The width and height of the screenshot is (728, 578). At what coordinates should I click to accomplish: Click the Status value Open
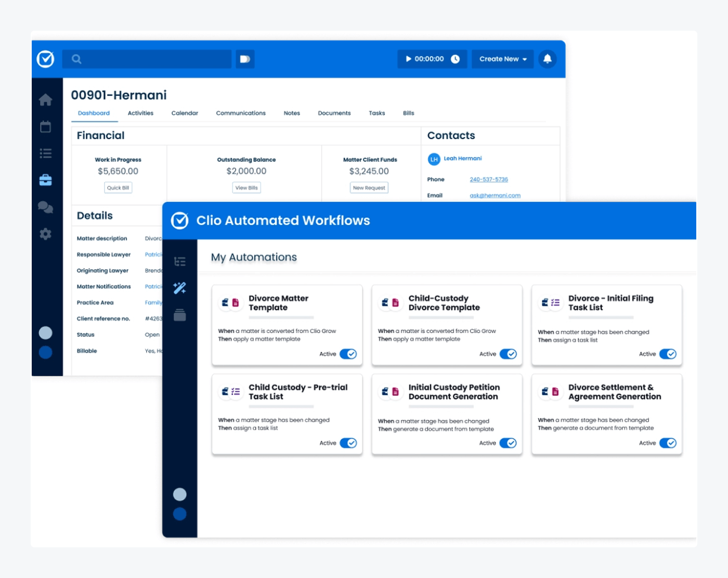tap(152, 335)
